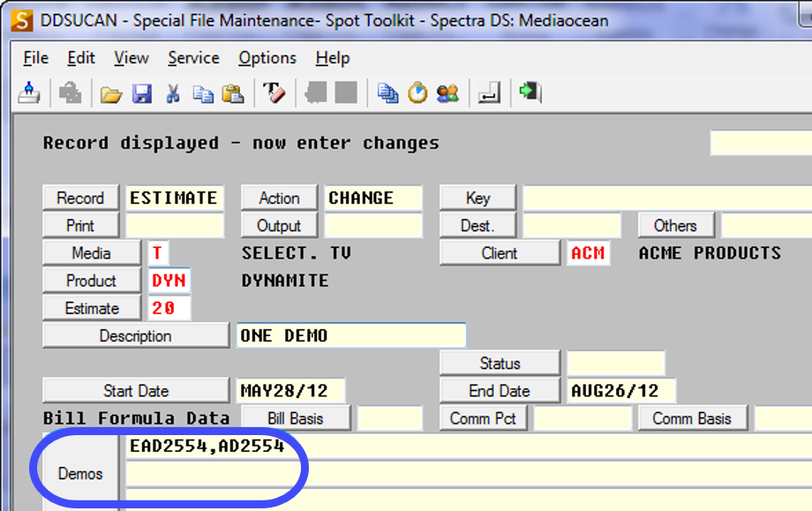Screen dimensions: 812x511
Task: Click the Spectra S title bar icon
Action: pos(21,20)
